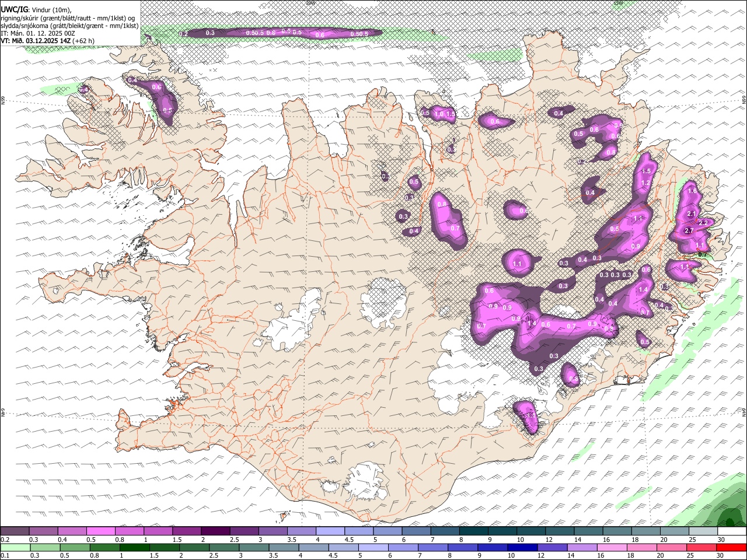Select the light lavender swatch labeled 4, top legend row
The image size is (747, 560).
pos(330,531)
